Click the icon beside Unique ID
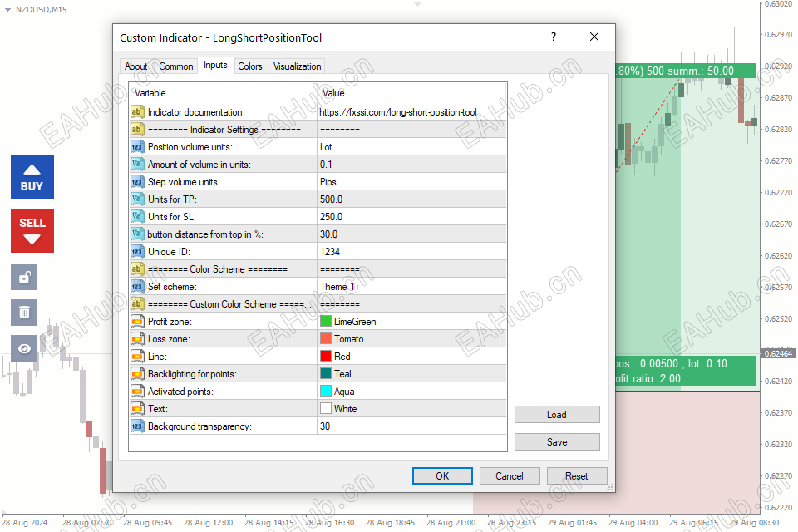 coord(137,252)
